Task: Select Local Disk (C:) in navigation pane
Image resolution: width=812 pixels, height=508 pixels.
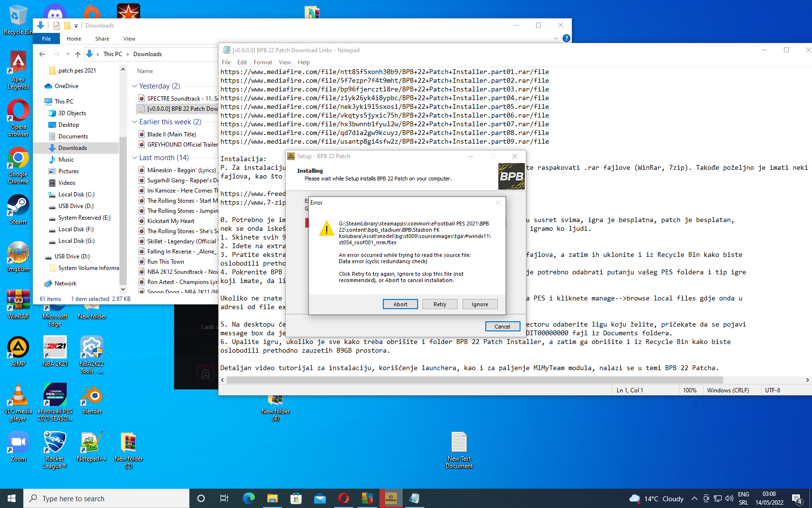Action: (76, 194)
